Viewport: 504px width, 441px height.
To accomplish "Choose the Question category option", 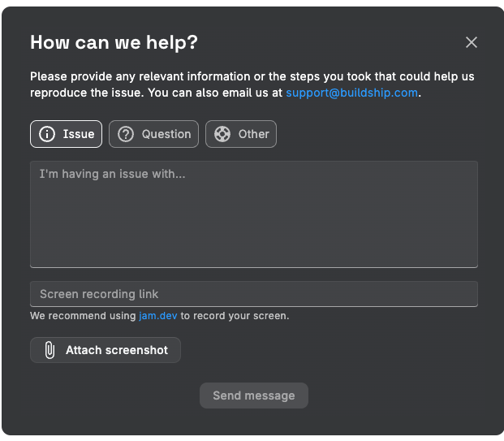I will tap(154, 134).
